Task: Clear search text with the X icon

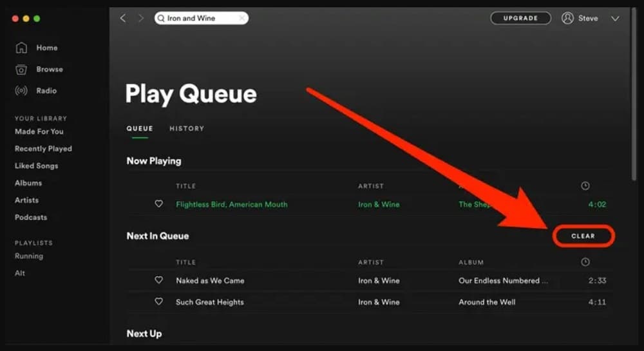Action: (x=242, y=18)
